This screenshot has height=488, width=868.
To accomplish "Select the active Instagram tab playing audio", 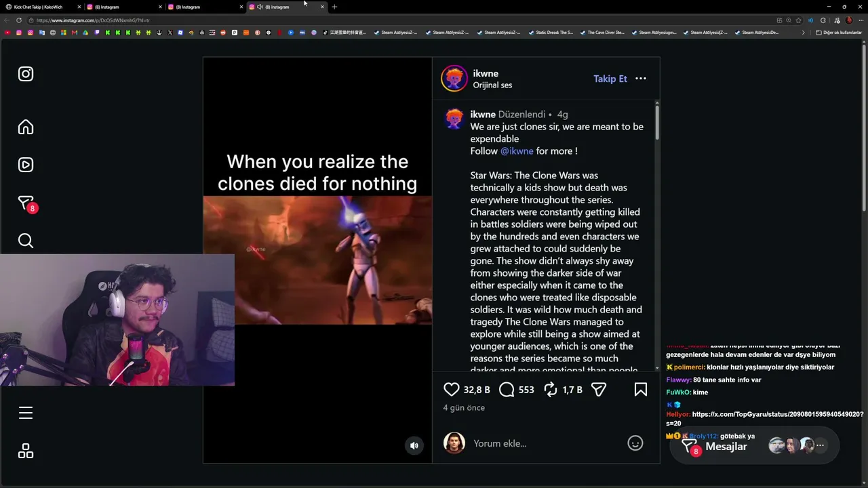I will (287, 7).
